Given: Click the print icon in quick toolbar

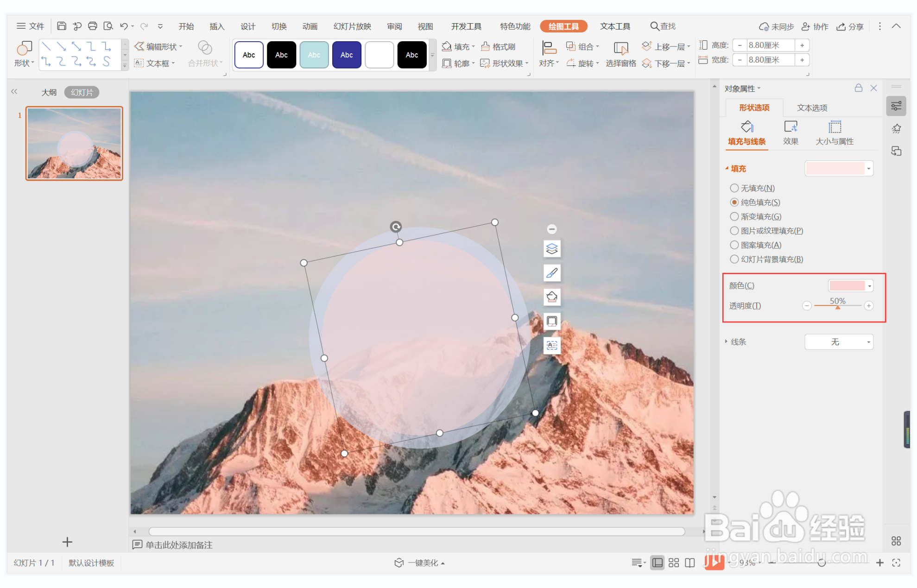Looking at the screenshot, I should 93,26.
